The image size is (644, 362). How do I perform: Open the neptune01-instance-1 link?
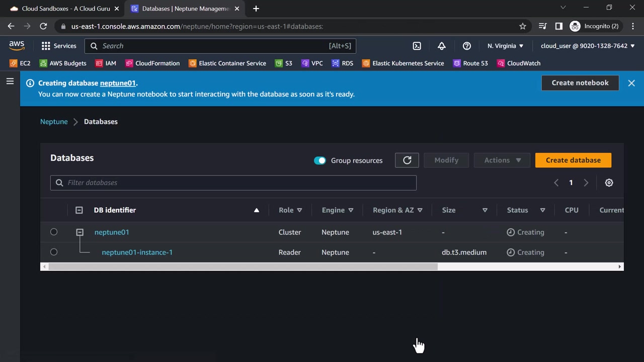pos(137,252)
